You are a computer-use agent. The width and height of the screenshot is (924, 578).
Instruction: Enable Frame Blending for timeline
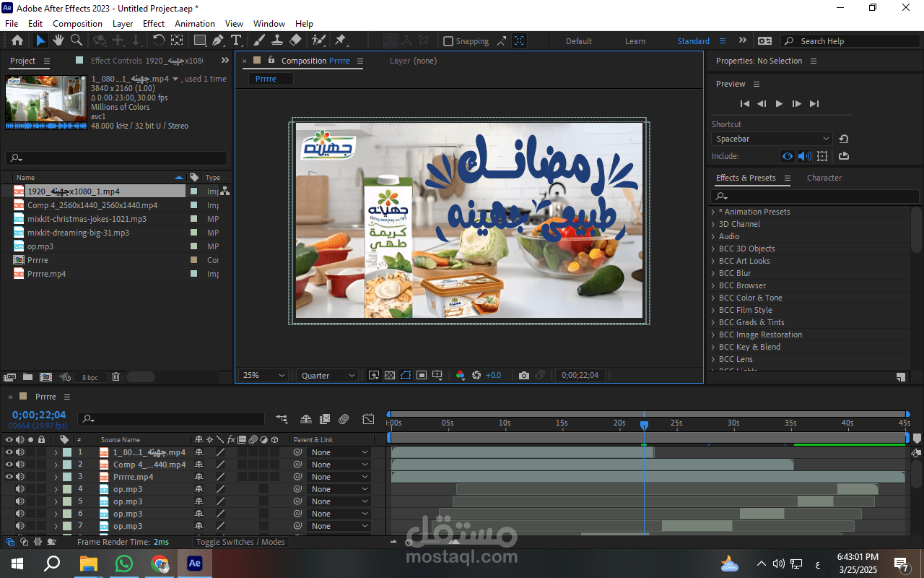[x=325, y=419]
